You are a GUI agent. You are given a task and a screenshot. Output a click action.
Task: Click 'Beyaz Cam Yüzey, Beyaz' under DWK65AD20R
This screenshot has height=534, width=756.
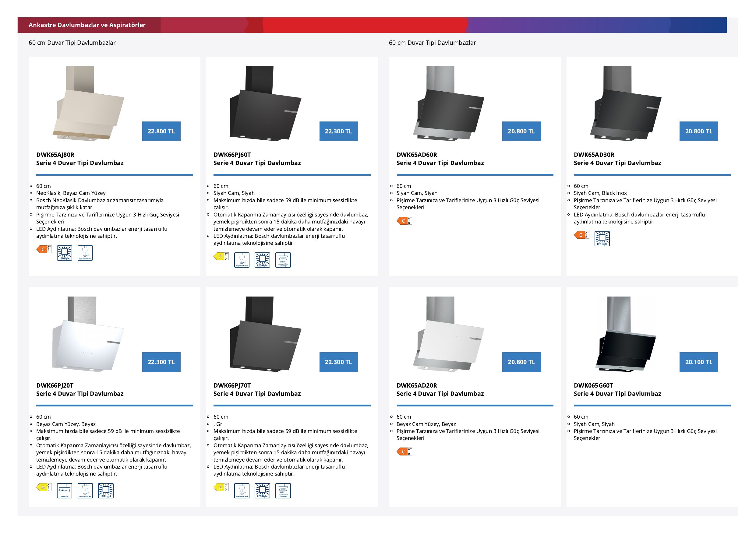pos(426,424)
